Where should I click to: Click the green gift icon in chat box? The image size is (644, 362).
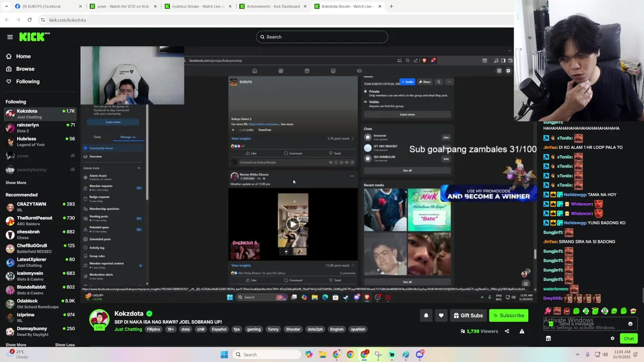click(551, 324)
